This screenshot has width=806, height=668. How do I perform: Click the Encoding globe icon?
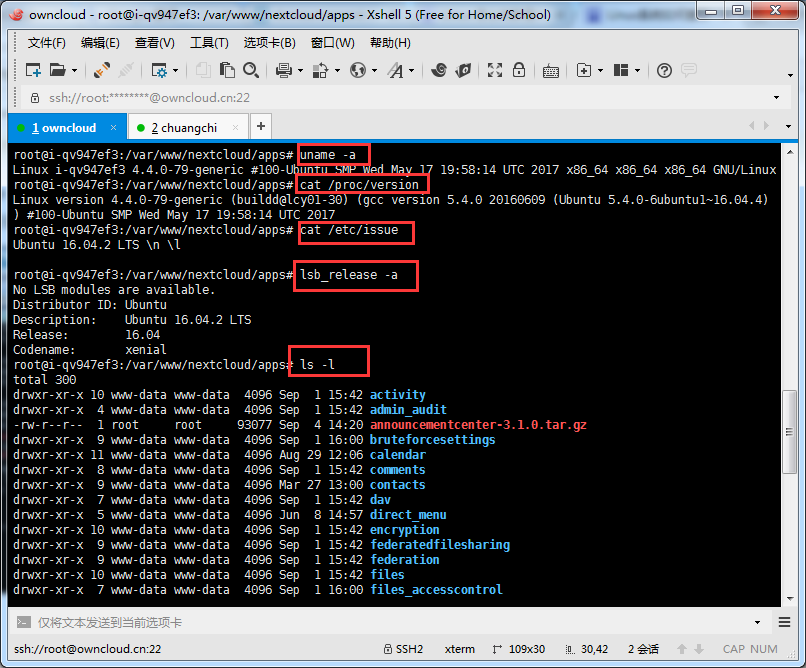[358, 70]
